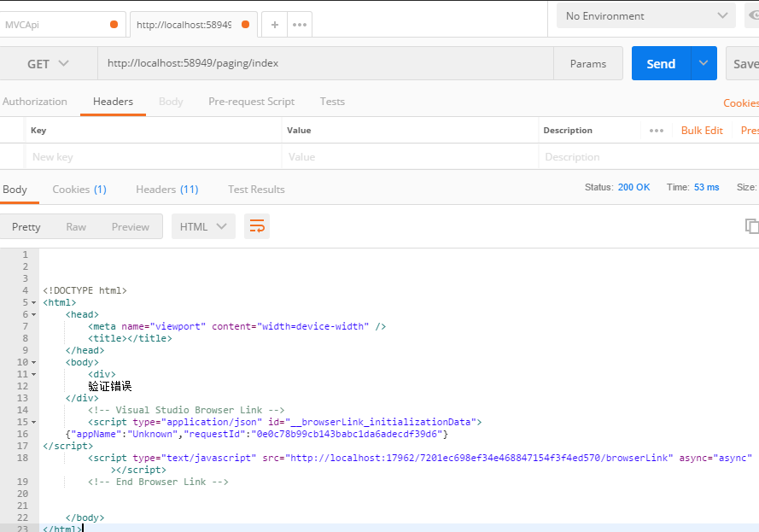Image resolution: width=759 pixels, height=532 pixels.
Task: Click the Key column header
Action: pos(38,130)
